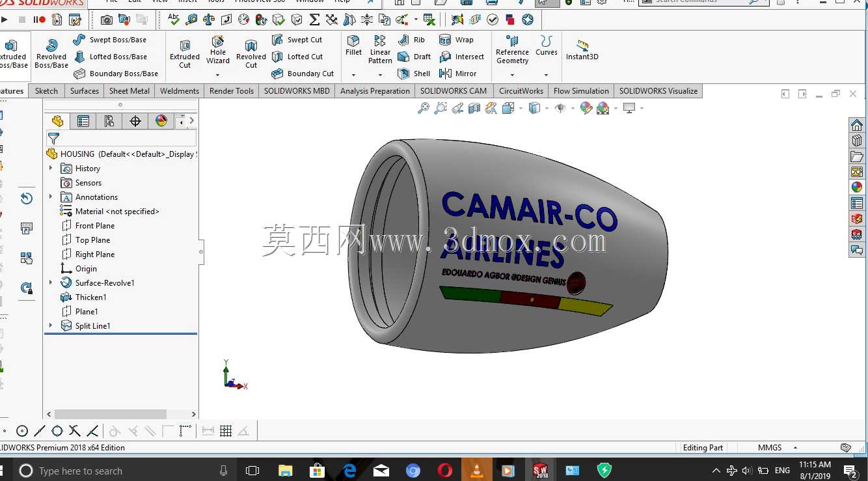Select the Rib feature tool
This screenshot has height=481, width=868.
click(411, 40)
